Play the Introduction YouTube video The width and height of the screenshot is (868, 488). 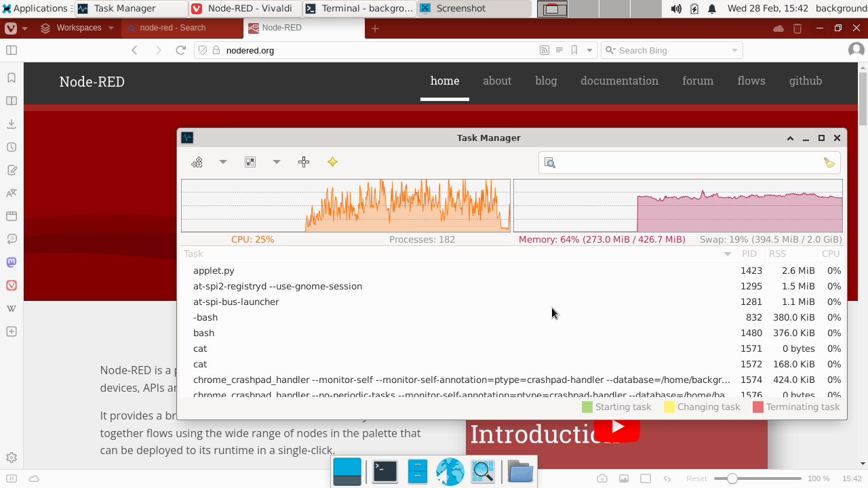pos(617,427)
